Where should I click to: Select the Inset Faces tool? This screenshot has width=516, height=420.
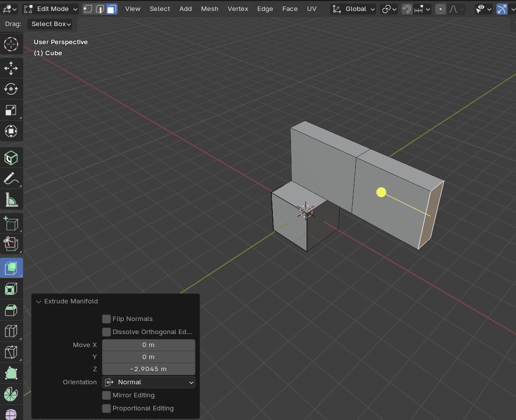pos(11,289)
